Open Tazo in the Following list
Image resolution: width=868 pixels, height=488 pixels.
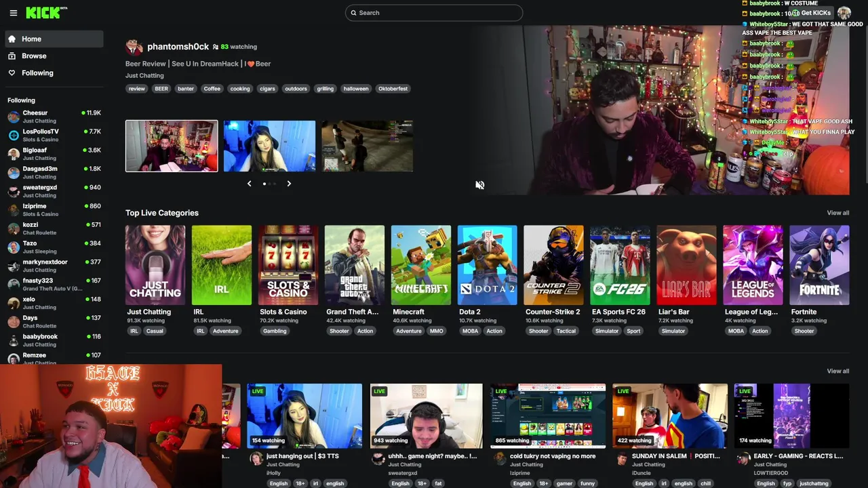(54, 247)
